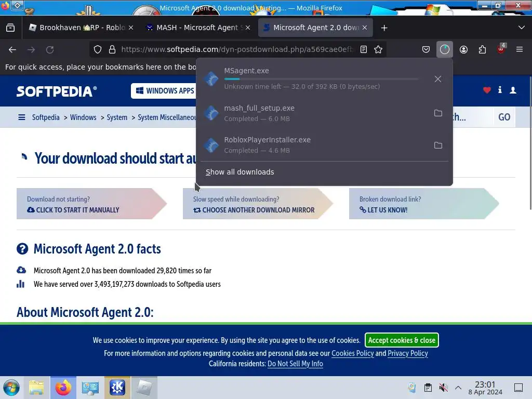Open Softpedia user account icon
532x399 pixels.
(513, 90)
